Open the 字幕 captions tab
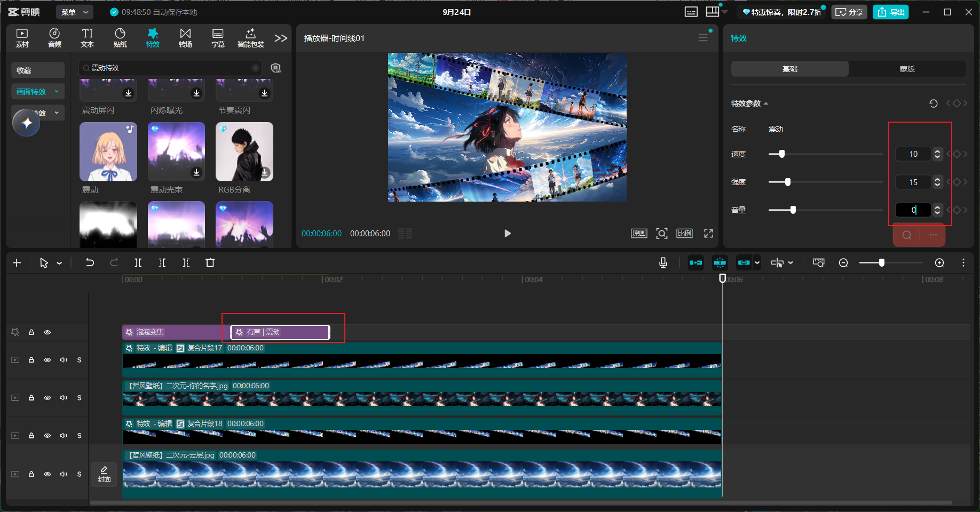 pyautogui.click(x=218, y=38)
